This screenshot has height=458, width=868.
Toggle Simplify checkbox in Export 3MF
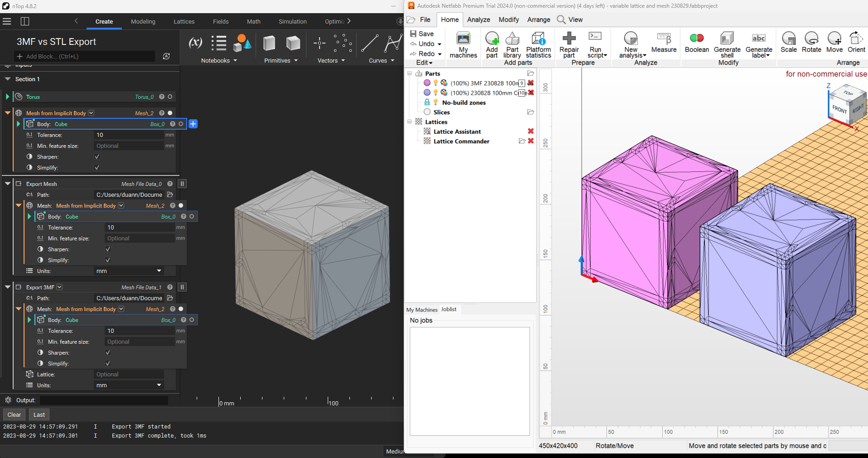[107, 364]
